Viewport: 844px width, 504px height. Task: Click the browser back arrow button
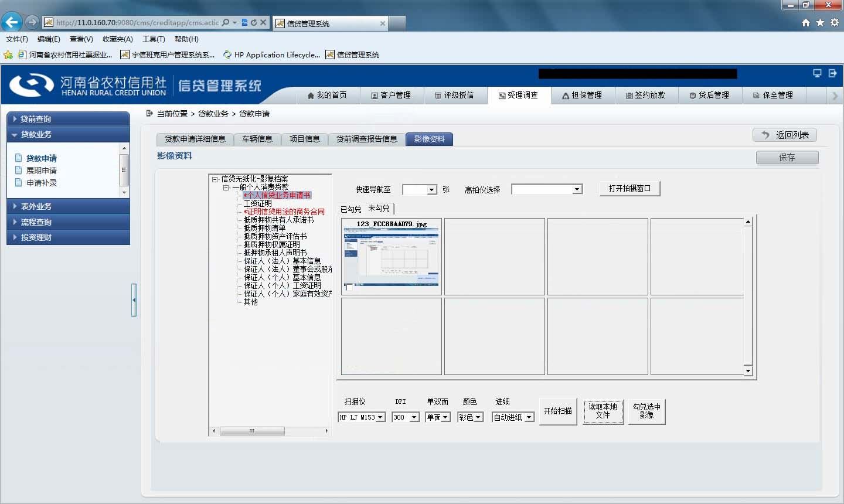(12, 22)
